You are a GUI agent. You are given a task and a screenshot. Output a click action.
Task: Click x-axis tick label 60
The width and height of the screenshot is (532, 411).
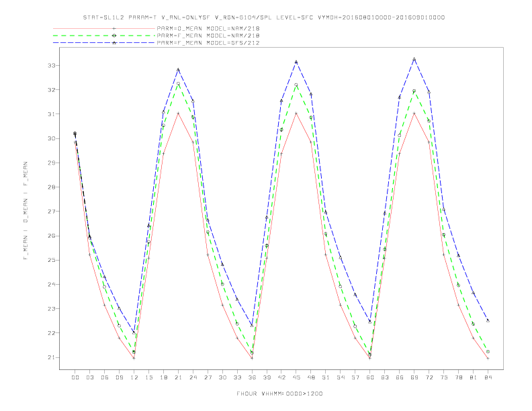[x=370, y=377]
